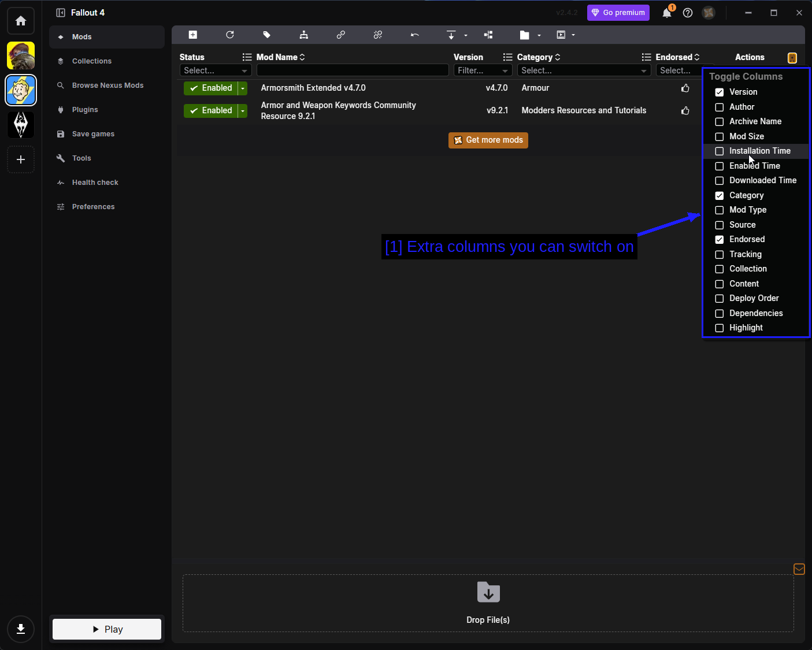812x650 pixels.
Task: Endorse Armorsmith Extended with thumbs up
Action: coord(685,88)
